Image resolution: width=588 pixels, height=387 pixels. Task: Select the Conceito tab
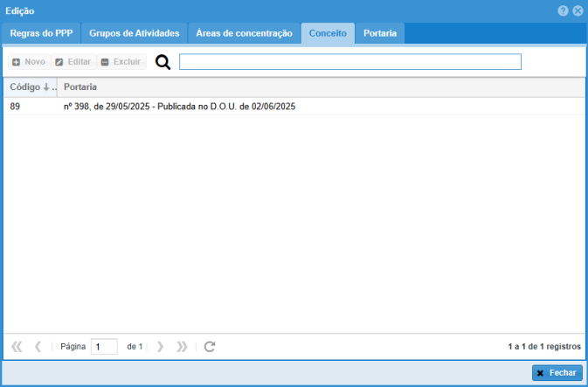[328, 33]
